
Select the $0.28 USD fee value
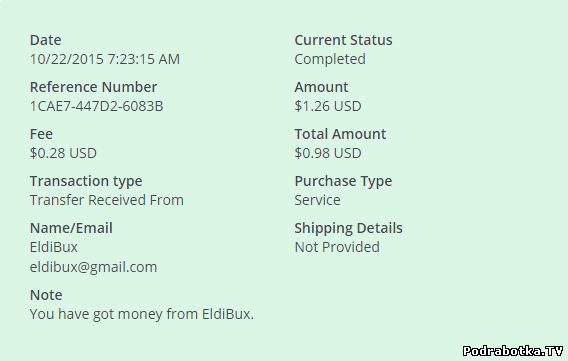(x=63, y=153)
